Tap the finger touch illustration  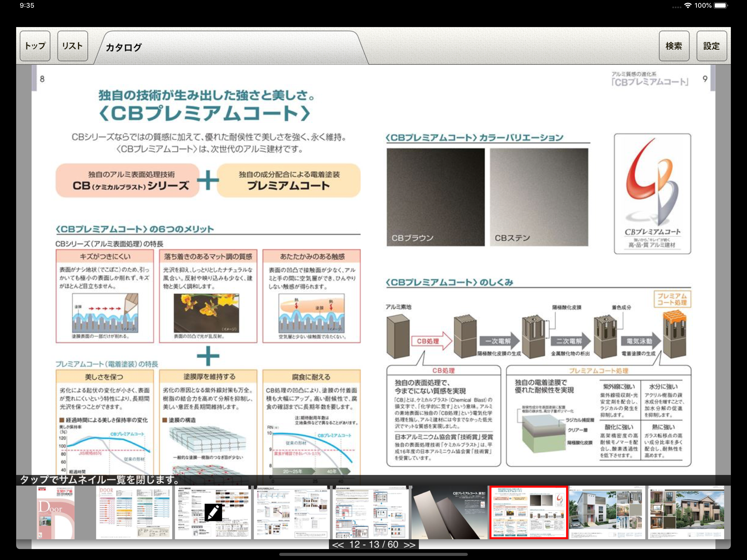(x=311, y=313)
